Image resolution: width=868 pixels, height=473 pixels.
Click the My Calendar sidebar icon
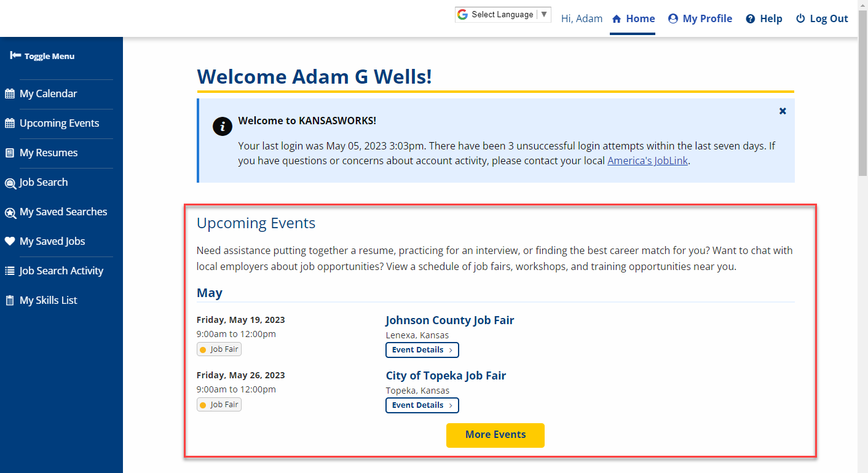point(10,94)
